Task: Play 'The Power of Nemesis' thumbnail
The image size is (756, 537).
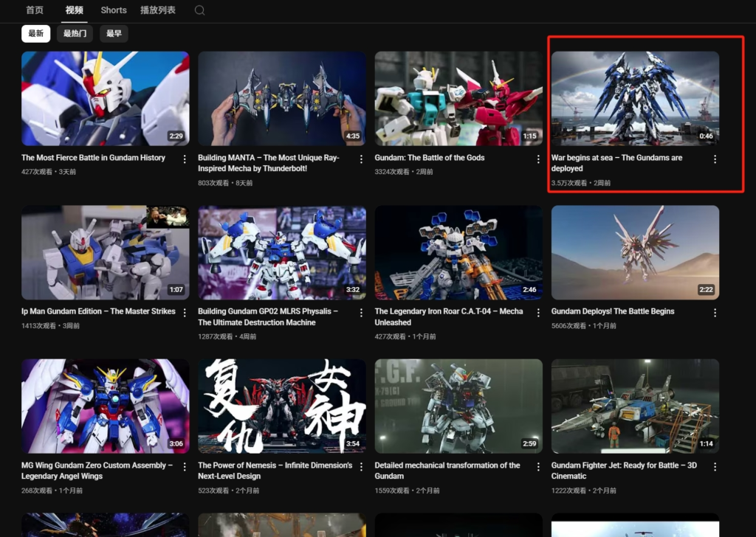Action: 281,406
